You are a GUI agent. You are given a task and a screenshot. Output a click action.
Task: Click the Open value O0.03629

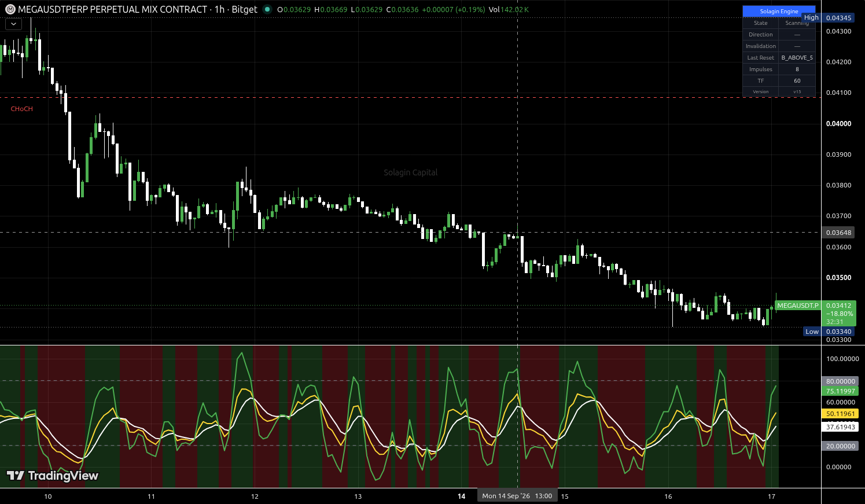point(294,10)
